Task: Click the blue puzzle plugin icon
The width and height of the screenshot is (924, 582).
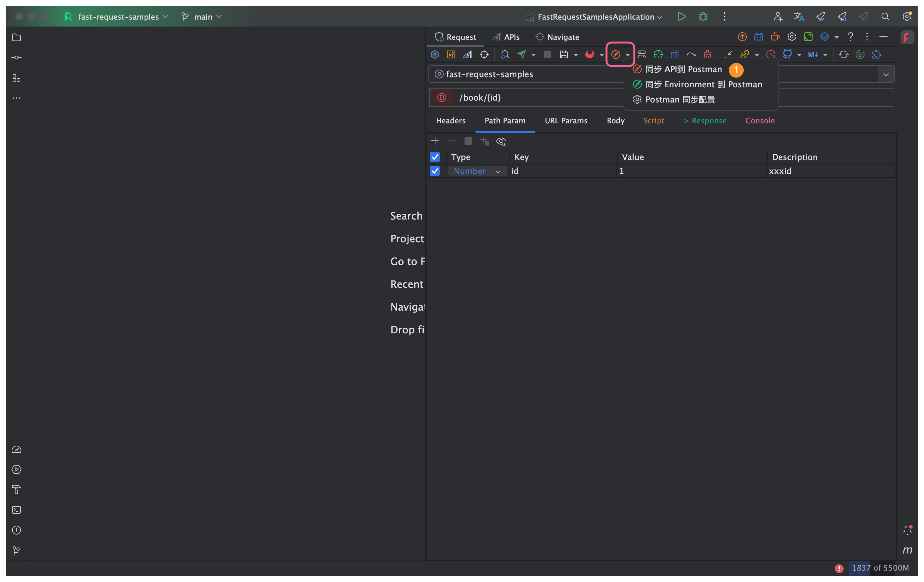Action: pos(877,54)
